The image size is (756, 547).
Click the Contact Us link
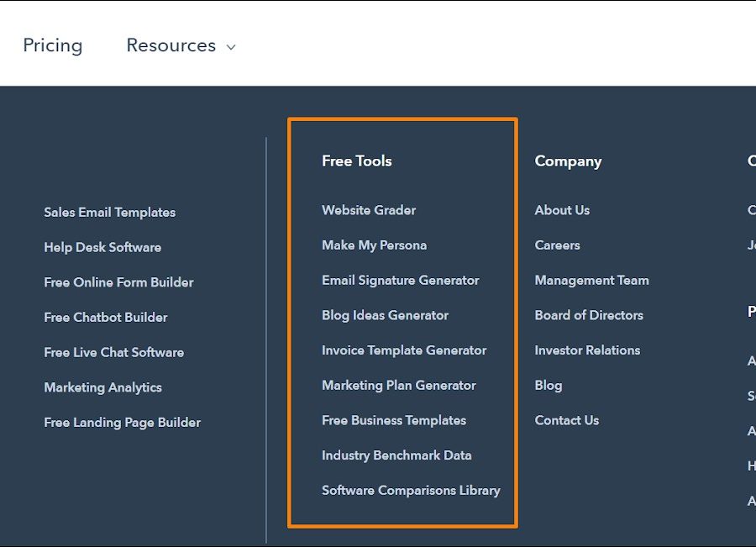pyautogui.click(x=566, y=420)
